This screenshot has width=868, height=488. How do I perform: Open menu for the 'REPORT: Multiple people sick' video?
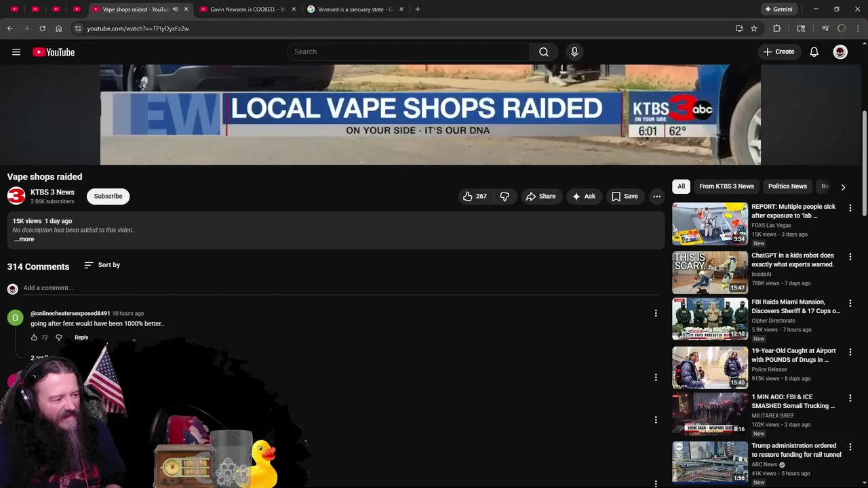[x=850, y=208]
